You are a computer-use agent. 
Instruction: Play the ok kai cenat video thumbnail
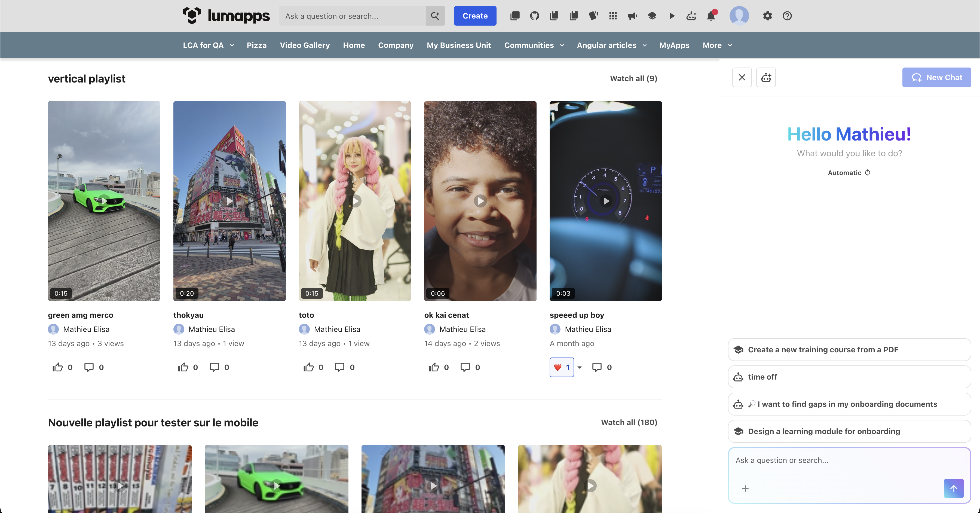pyautogui.click(x=480, y=201)
